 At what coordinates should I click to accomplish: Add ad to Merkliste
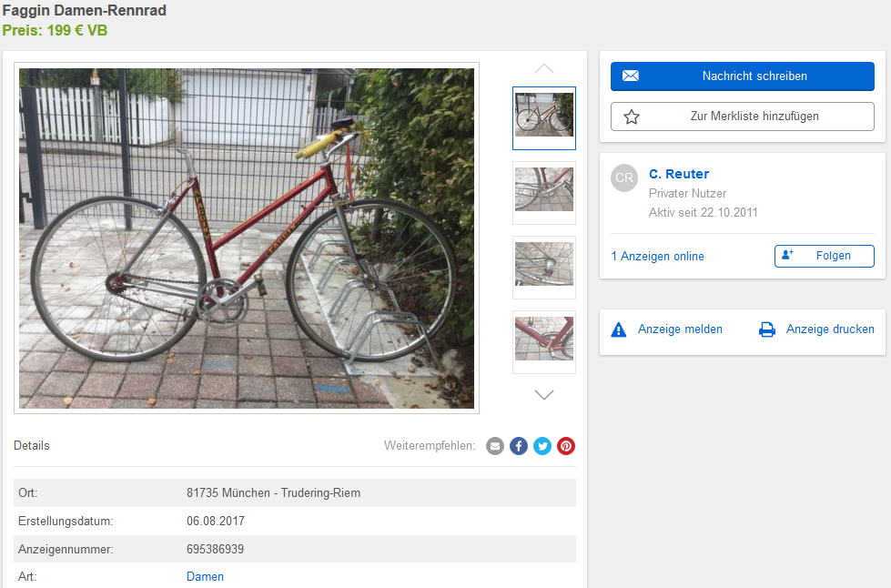[x=742, y=117]
